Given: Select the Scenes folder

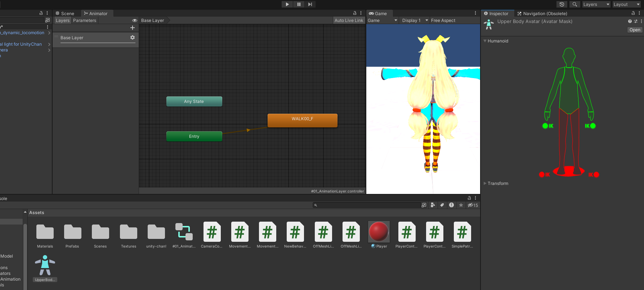Looking at the screenshot, I should point(100,236).
